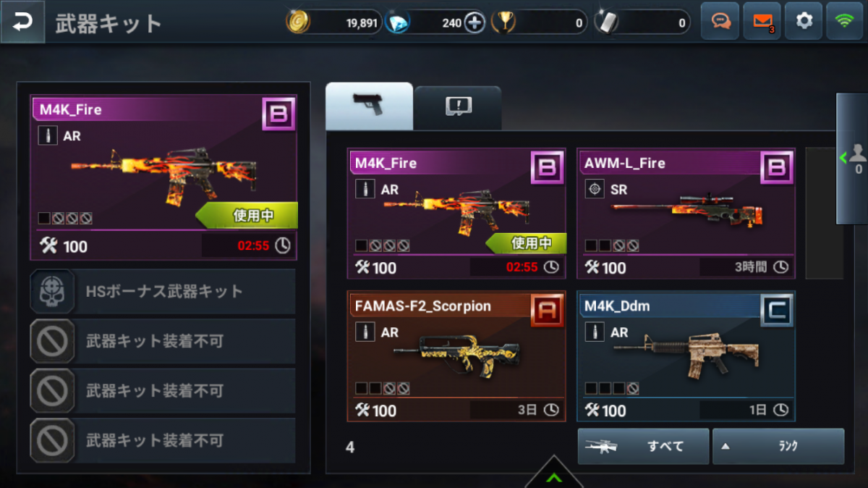Select the AWM-L_Fire sniper kit card
Image resolution: width=868 pixels, height=488 pixels.
686,214
